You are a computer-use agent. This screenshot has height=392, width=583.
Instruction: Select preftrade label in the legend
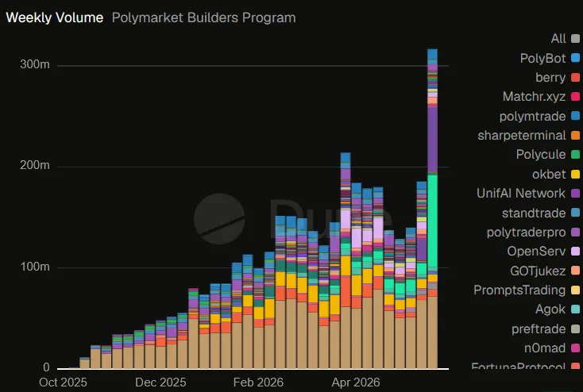click(x=539, y=329)
